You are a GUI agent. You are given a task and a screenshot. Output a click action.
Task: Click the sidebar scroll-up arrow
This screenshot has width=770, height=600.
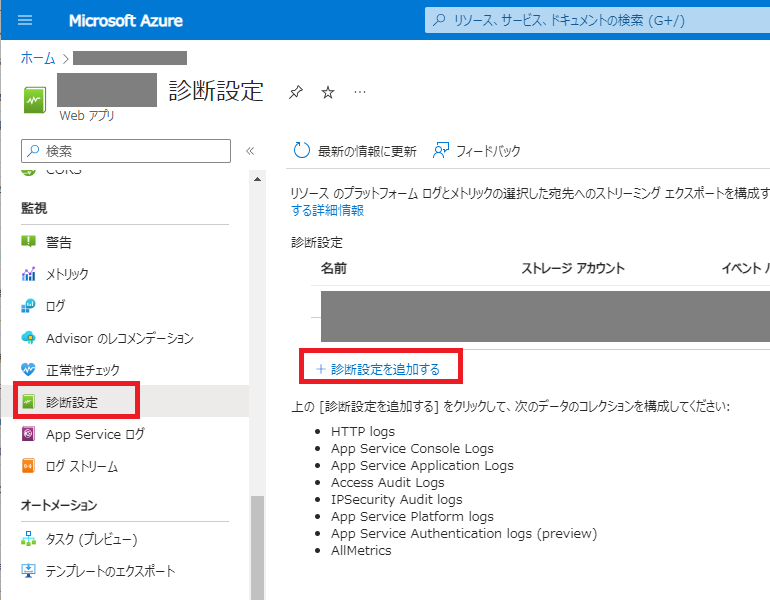click(x=257, y=179)
